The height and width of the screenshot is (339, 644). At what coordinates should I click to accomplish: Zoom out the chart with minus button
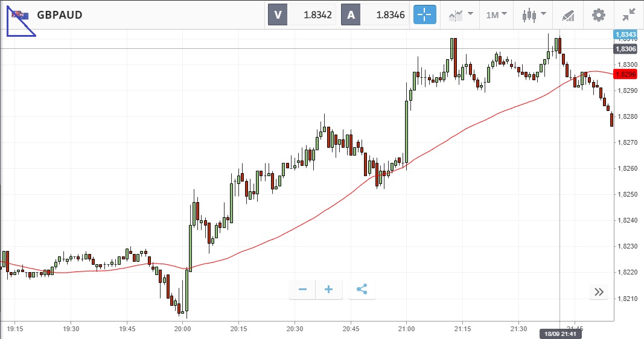point(302,290)
